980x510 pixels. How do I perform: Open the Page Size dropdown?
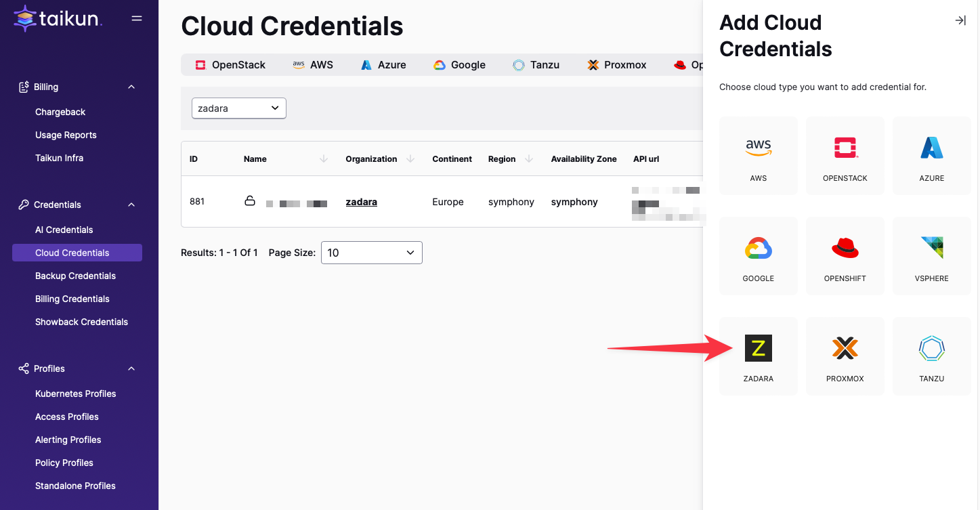tap(372, 253)
